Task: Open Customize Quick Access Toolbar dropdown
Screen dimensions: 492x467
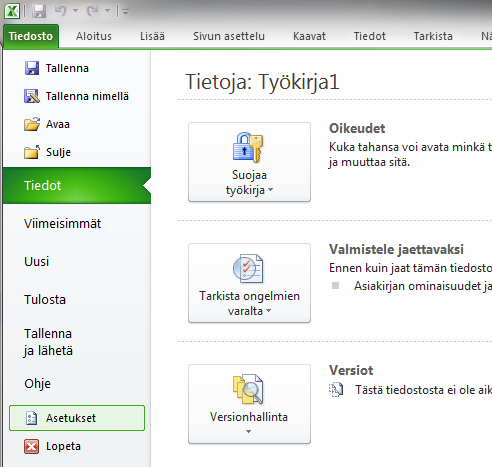Action: tap(126, 12)
